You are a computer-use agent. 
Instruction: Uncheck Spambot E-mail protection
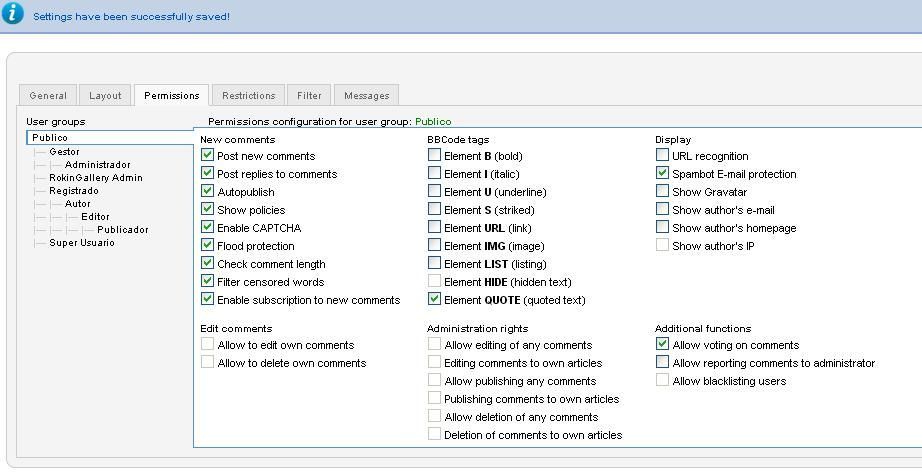coord(662,173)
